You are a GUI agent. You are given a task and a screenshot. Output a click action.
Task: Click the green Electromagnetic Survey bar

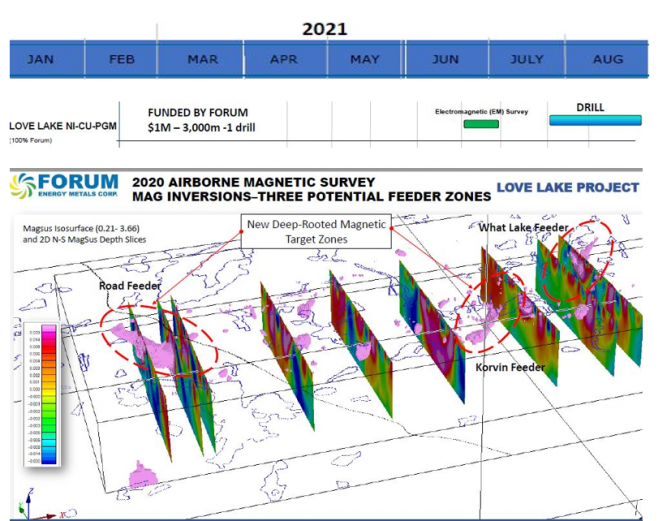pyautogui.click(x=481, y=124)
